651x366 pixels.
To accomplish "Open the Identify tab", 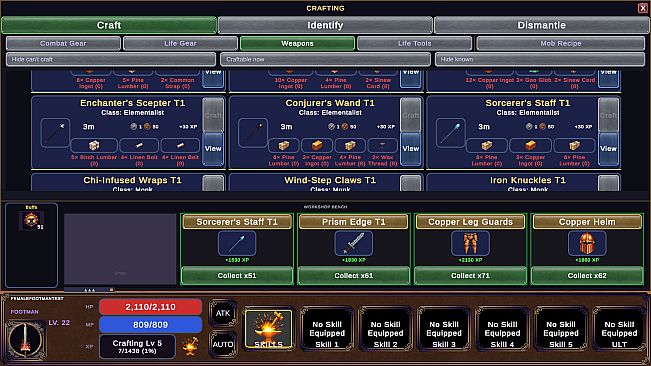I will 325,25.
